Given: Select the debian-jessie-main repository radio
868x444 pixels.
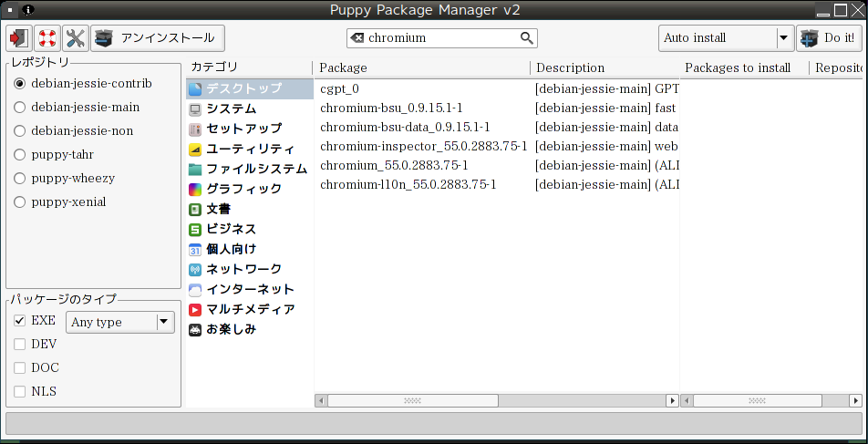Looking at the screenshot, I should pos(20,108).
